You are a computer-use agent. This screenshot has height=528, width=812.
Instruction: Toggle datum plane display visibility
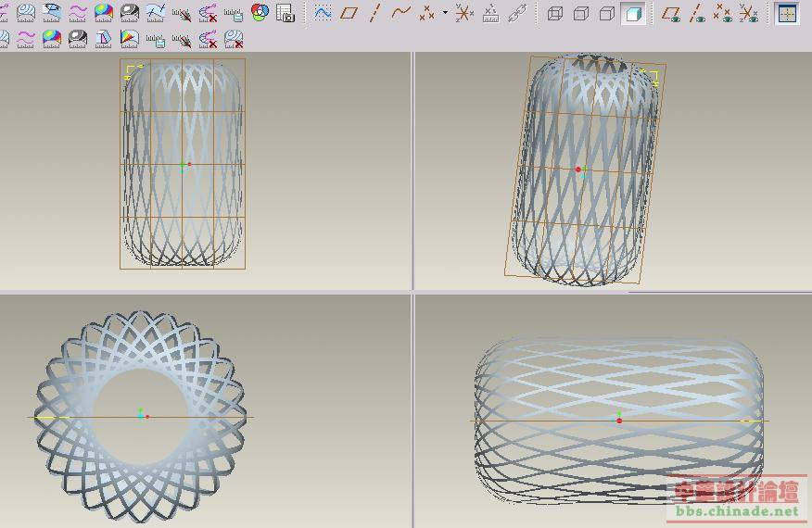[x=671, y=13]
